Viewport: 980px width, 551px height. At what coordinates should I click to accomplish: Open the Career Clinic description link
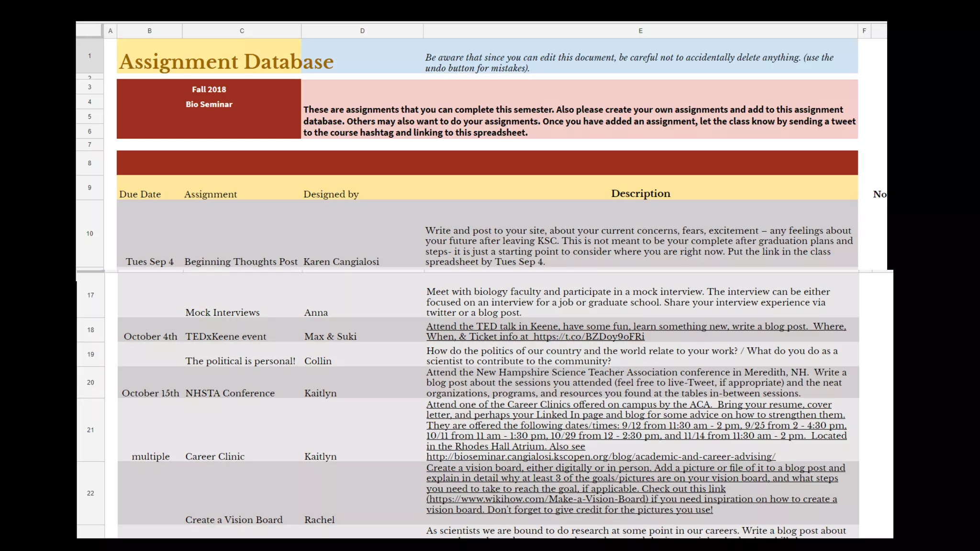coord(601,457)
